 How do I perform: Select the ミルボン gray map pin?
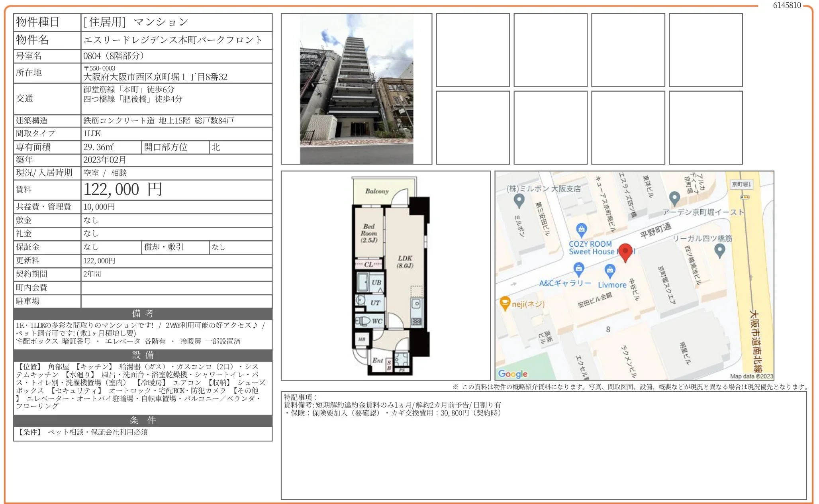pyautogui.click(x=520, y=201)
